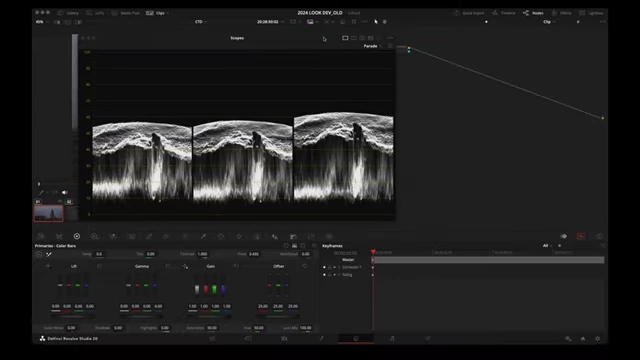The height and width of the screenshot is (360, 640).
Task: Toggle the Nodes panel
Action: [533, 13]
